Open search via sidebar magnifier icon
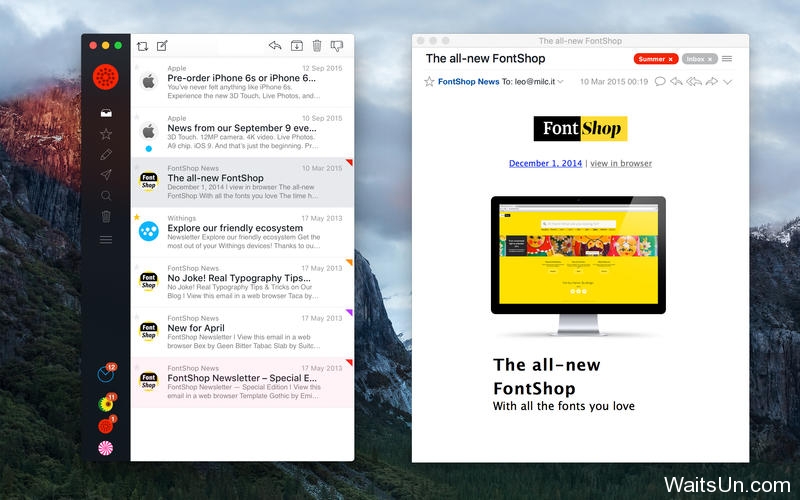The height and width of the screenshot is (500, 800). (106, 195)
